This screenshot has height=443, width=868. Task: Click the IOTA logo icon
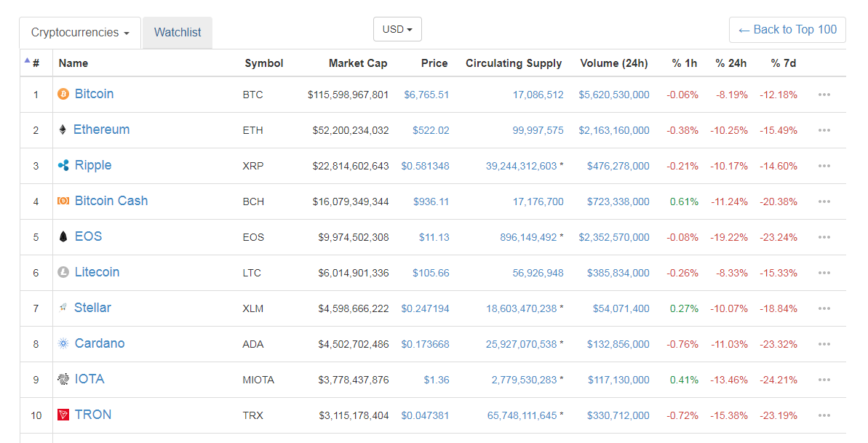(x=63, y=379)
